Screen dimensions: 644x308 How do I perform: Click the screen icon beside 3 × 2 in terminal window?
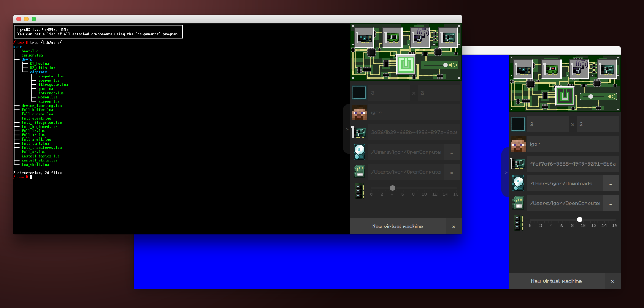(359, 93)
